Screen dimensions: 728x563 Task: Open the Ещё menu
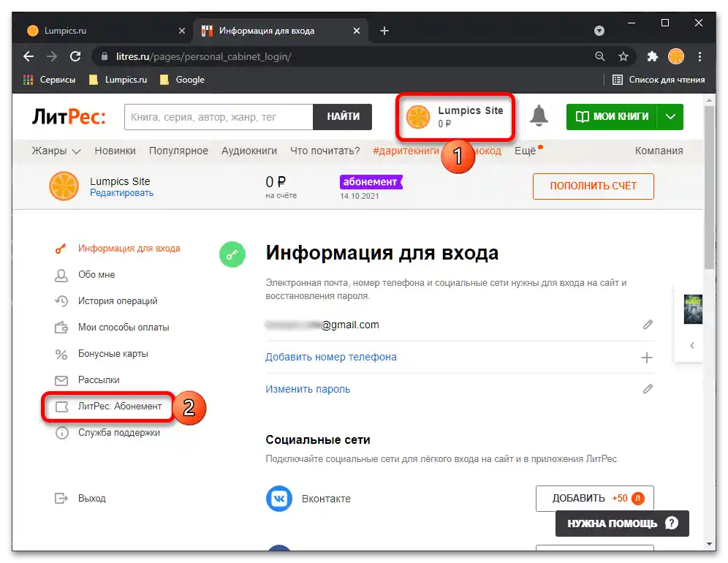click(x=525, y=151)
